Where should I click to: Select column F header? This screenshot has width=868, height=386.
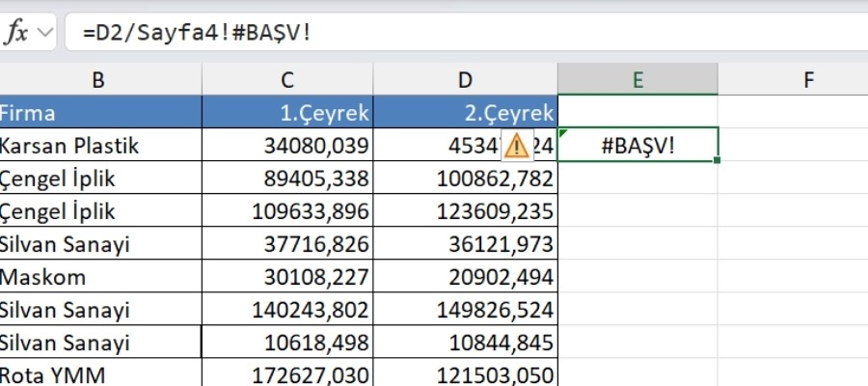pos(808,80)
